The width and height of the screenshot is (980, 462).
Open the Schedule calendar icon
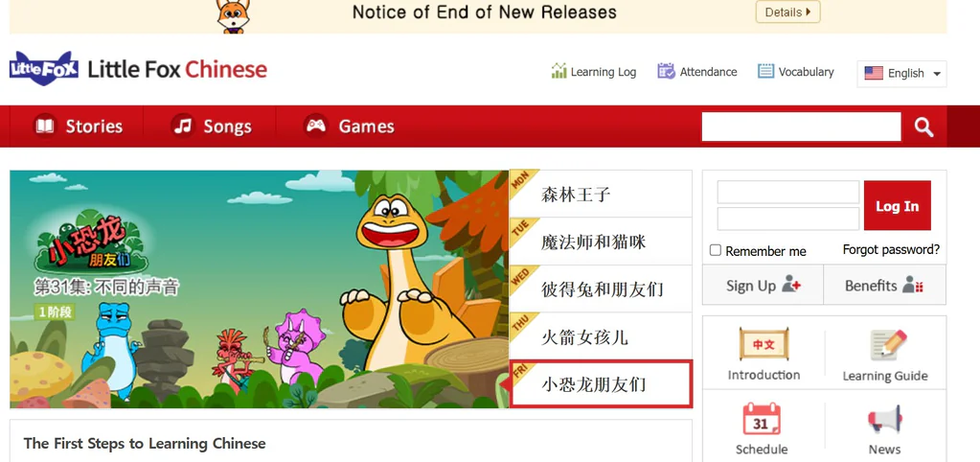762,419
